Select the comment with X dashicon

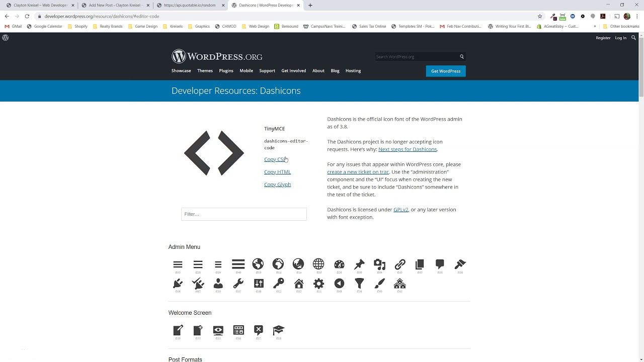point(259,330)
